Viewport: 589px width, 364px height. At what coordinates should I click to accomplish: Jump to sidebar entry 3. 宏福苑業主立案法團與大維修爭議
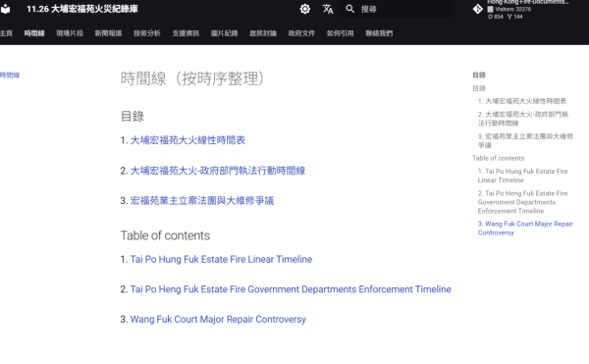(525, 140)
